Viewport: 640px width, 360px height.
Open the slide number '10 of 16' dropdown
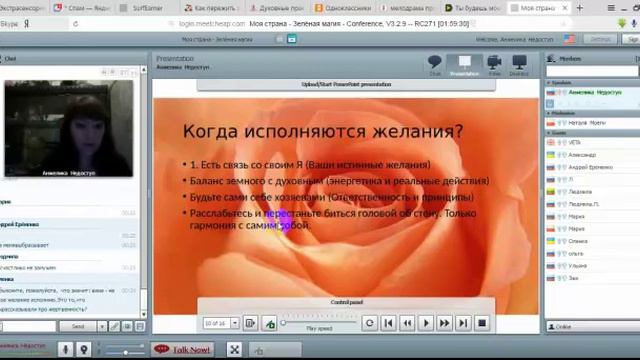[x=235, y=323]
